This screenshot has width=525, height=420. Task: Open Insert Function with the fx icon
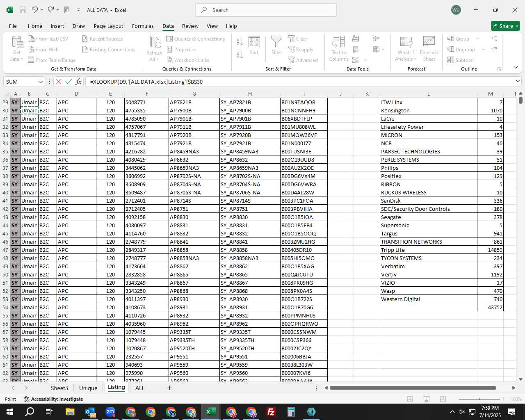pyautogui.click(x=79, y=82)
